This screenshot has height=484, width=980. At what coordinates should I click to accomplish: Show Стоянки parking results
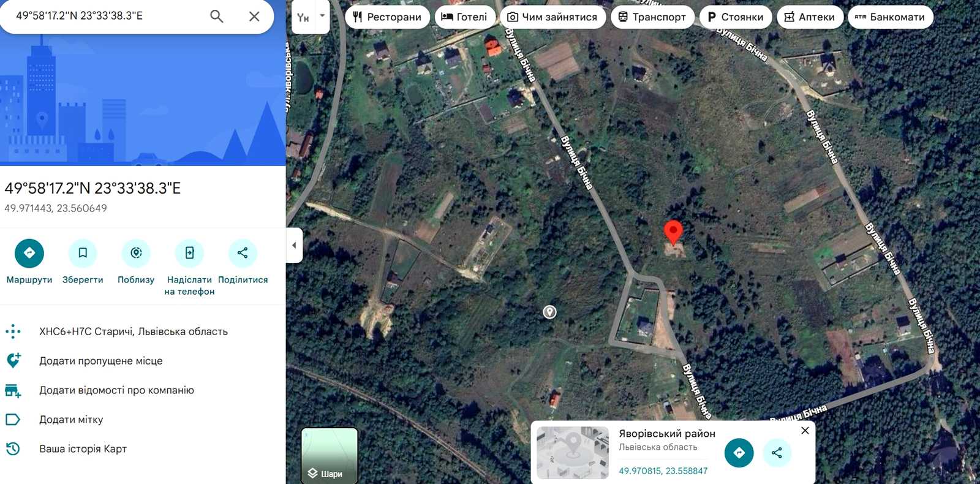click(x=736, y=17)
